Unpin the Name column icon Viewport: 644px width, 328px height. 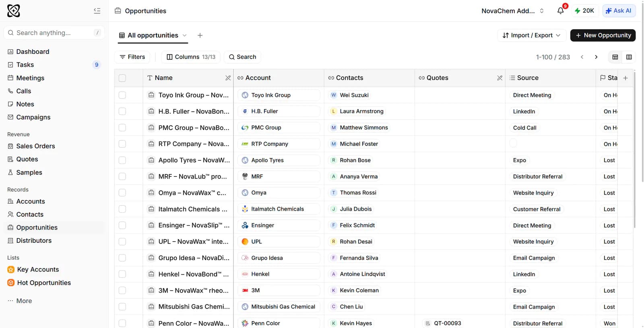point(228,78)
